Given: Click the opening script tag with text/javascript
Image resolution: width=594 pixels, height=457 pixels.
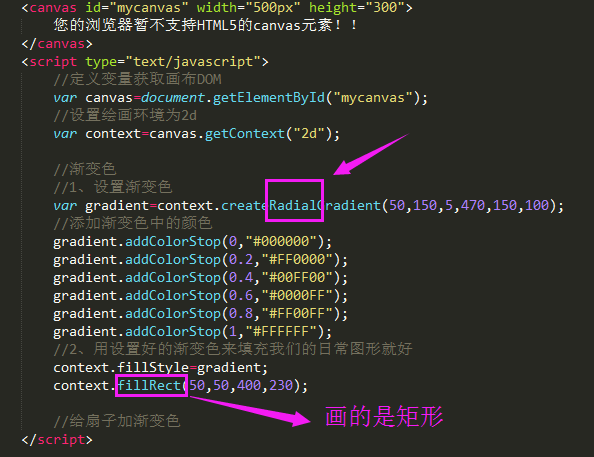Looking at the screenshot, I should [145, 62].
